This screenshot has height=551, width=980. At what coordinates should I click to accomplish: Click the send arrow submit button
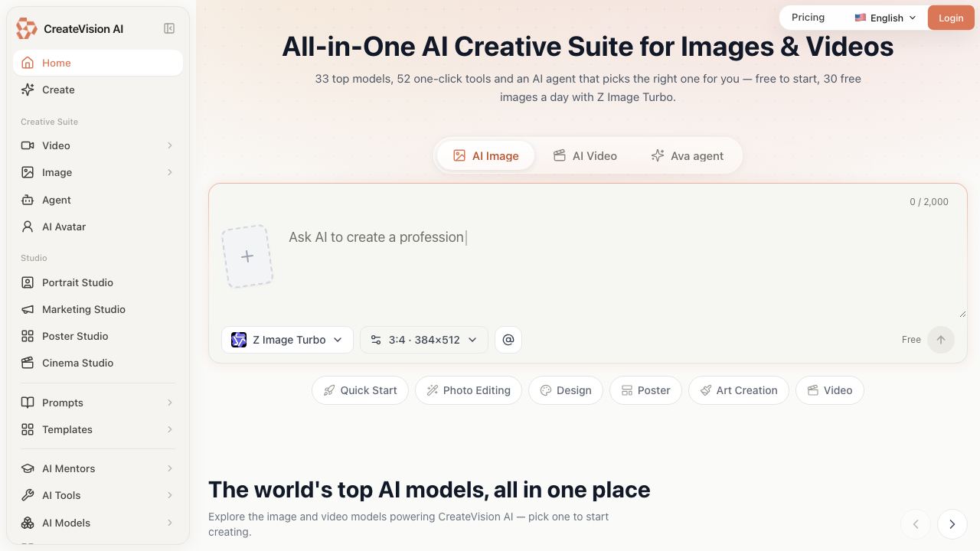[x=941, y=340]
